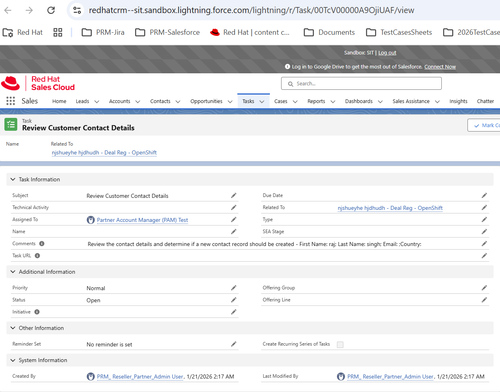Edit the Task URL field pencil
The image size is (500, 392).
click(484, 256)
